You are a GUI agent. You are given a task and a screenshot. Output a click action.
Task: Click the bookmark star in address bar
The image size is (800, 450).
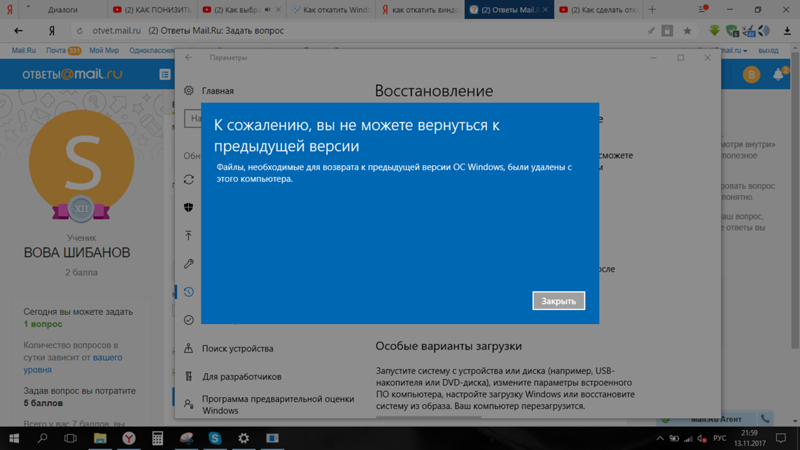687,31
